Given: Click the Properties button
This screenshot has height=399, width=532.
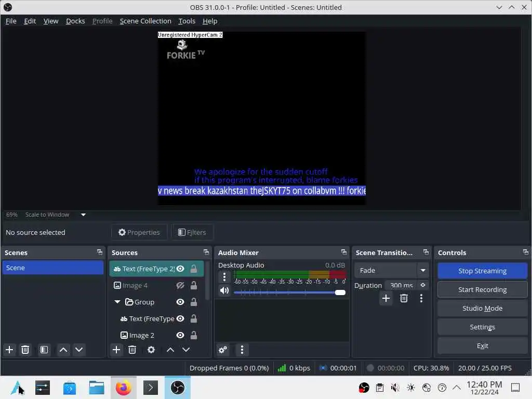Looking at the screenshot, I should (x=139, y=232).
